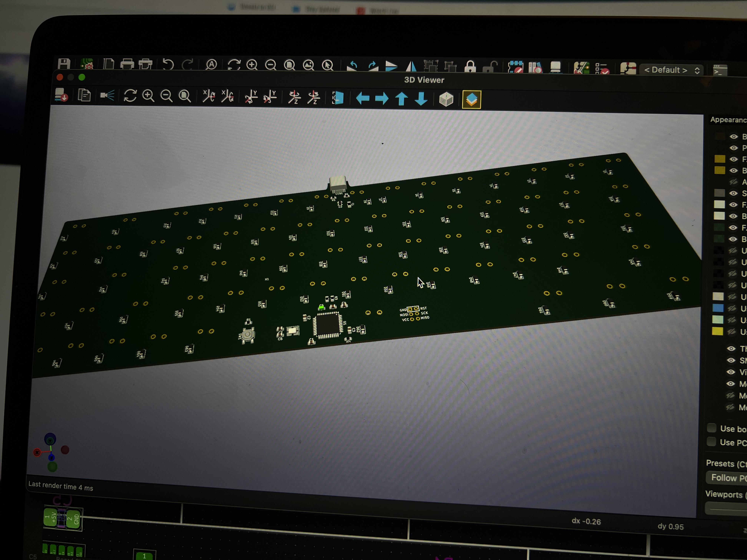The width and height of the screenshot is (747, 560).
Task: Rotate the board counterclockwise around Y axis
Action: tap(270, 97)
